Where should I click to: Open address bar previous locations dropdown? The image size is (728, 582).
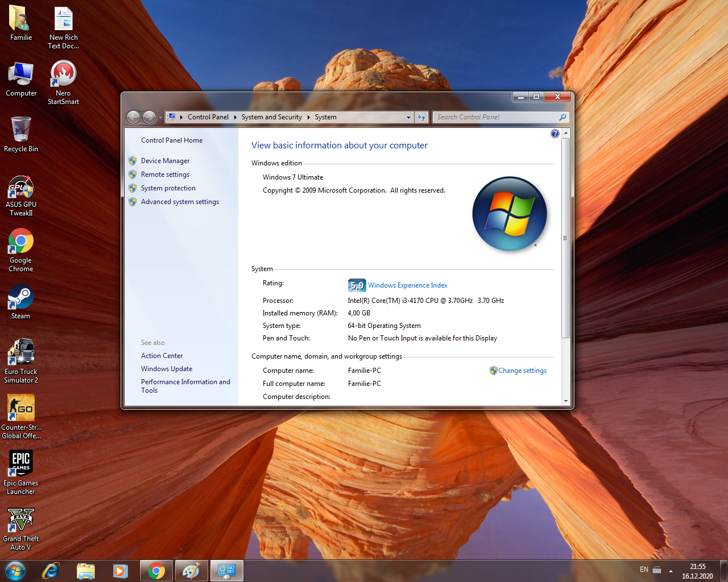408,117
